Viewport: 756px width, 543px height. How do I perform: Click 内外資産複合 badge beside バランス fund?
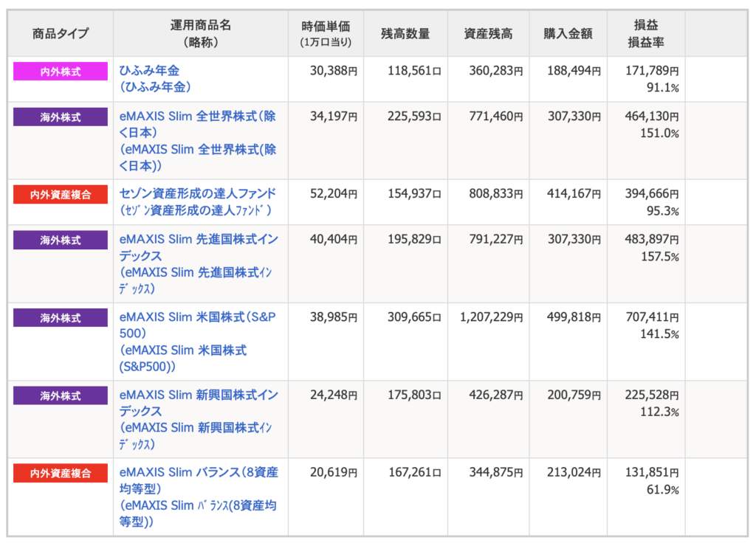pyautogui.click(x=61, y=473)
